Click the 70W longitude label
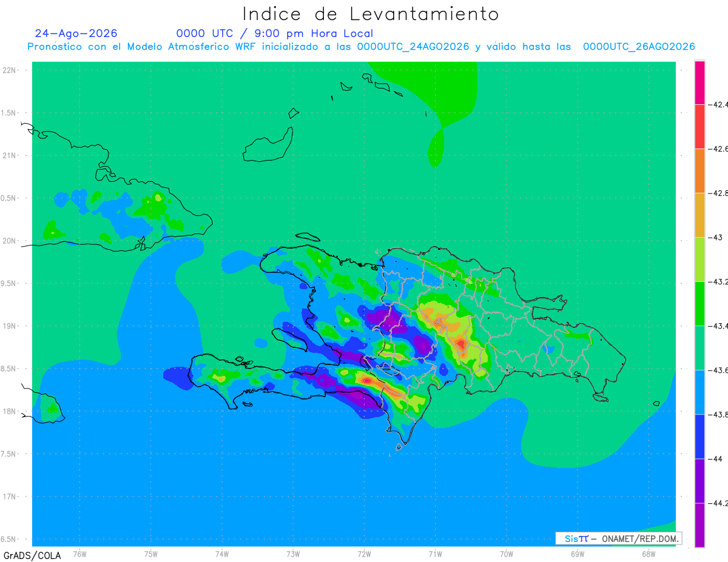728x562 pixels. 507,554
